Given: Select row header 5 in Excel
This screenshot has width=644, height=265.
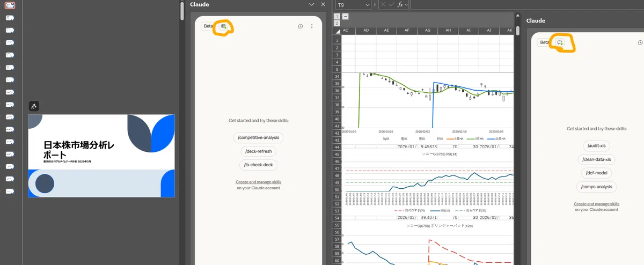Looking at the screenshot, I should click(338, 69).
